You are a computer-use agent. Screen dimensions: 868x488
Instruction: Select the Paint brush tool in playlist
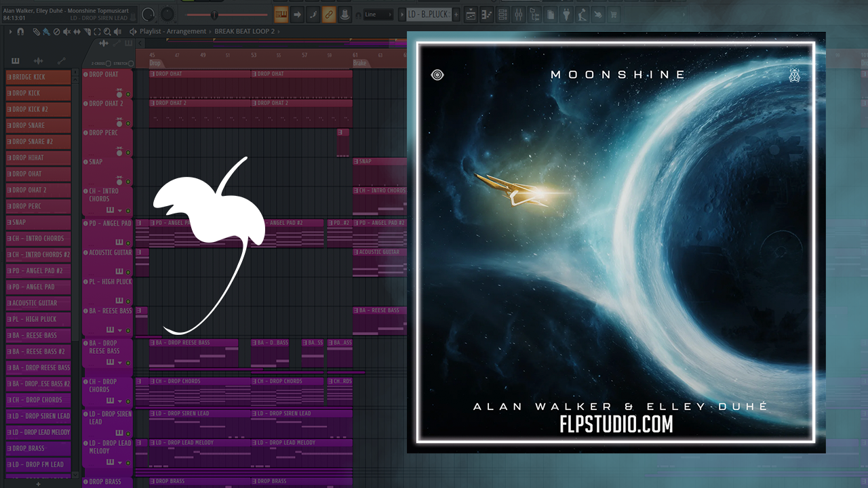click(x=46, y=32)
